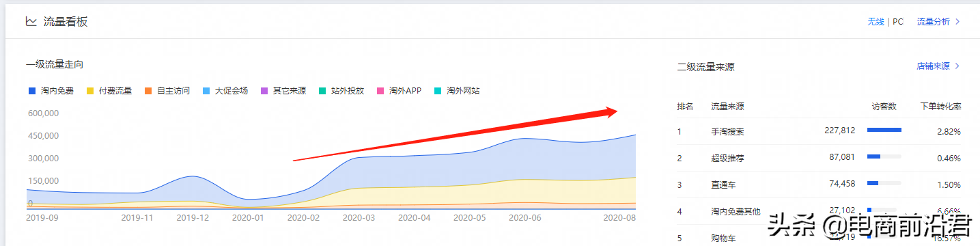Click the 流量来源 column header
The image size is (980, 246).
pyautogui.click(x=727, y=107)
